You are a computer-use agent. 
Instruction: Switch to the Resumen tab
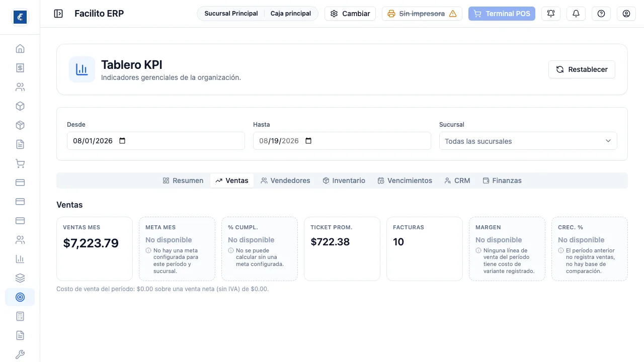tap(183, 180)
